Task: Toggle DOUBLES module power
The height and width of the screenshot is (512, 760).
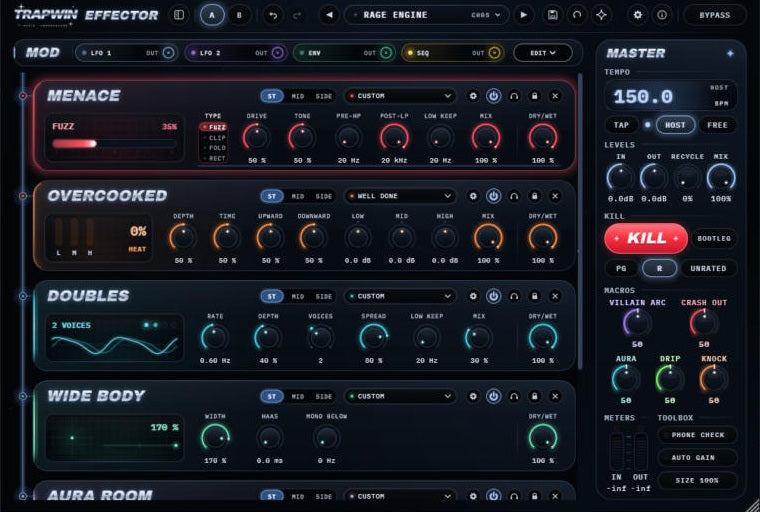Action: 493,296
